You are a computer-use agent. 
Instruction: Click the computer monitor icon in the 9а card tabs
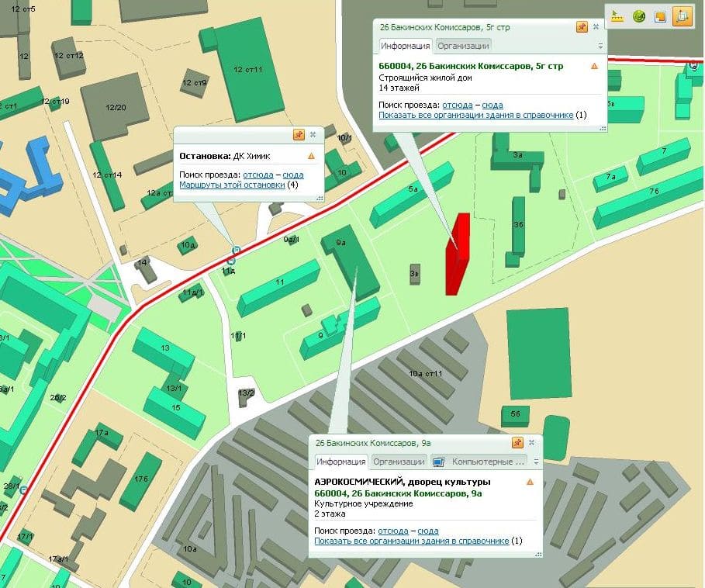pyautogui.click(x=438, y=462)
